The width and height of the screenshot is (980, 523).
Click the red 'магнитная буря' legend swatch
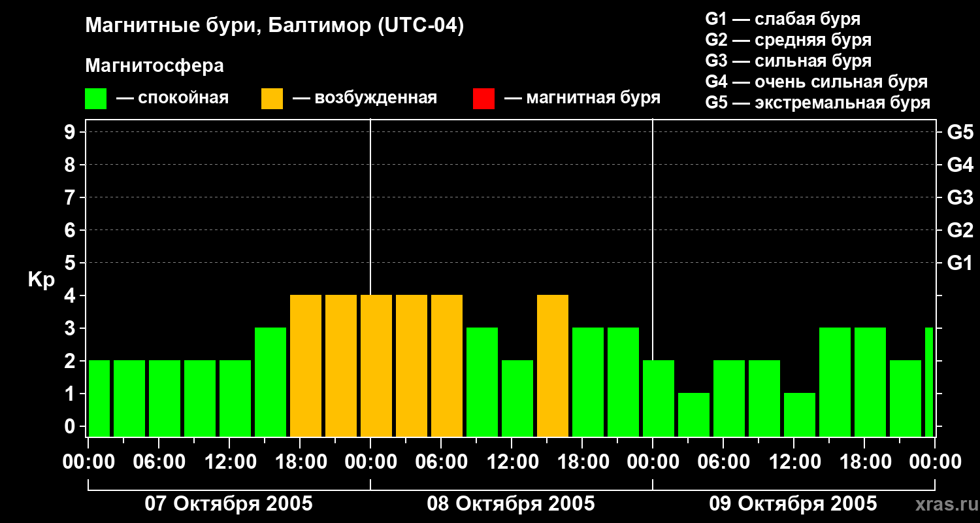(483, 99)
